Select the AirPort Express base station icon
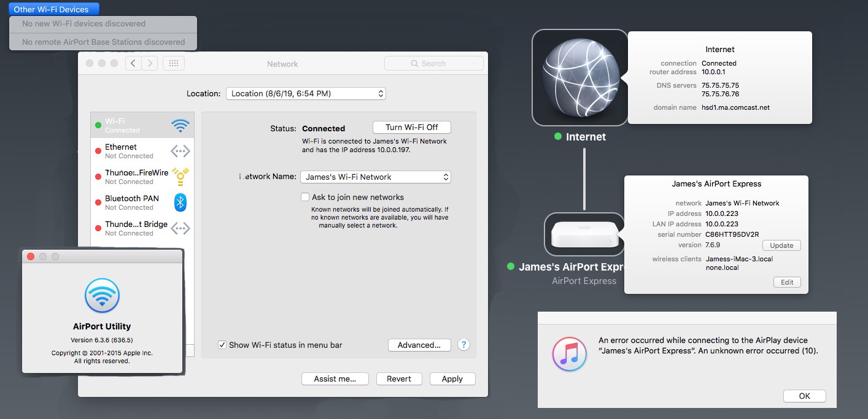This screenshot has width=868, height=419. pyautogui.click(x=584, y=234)
